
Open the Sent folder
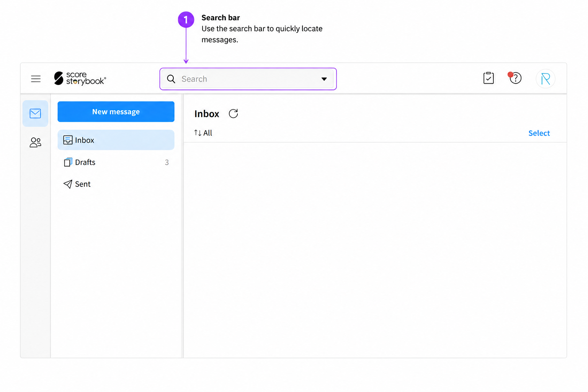tap(116, 184)
